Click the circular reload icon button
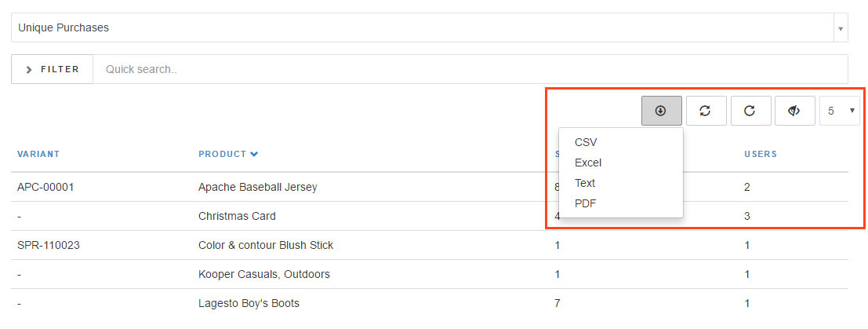Screen dimensions: 868x329 point(750,111)
